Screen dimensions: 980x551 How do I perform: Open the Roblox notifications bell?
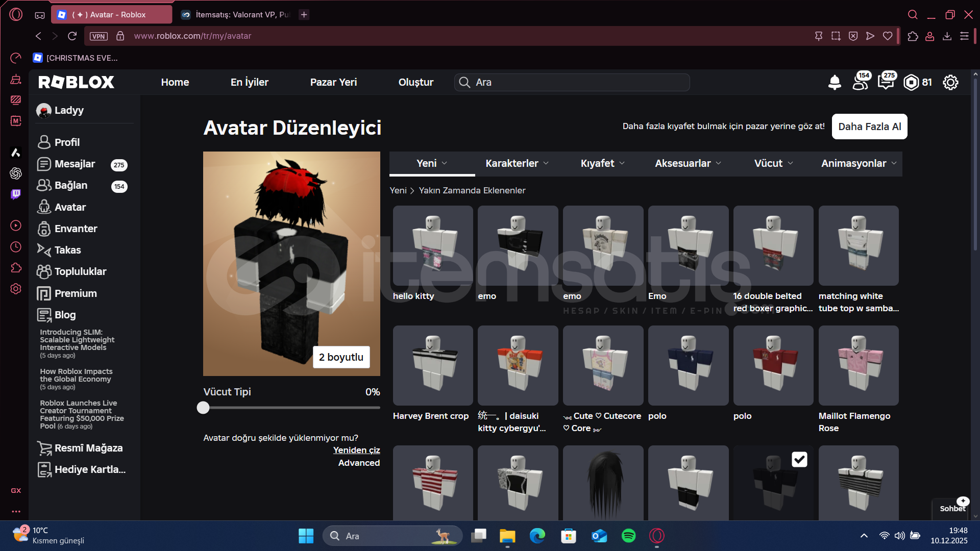835,82
